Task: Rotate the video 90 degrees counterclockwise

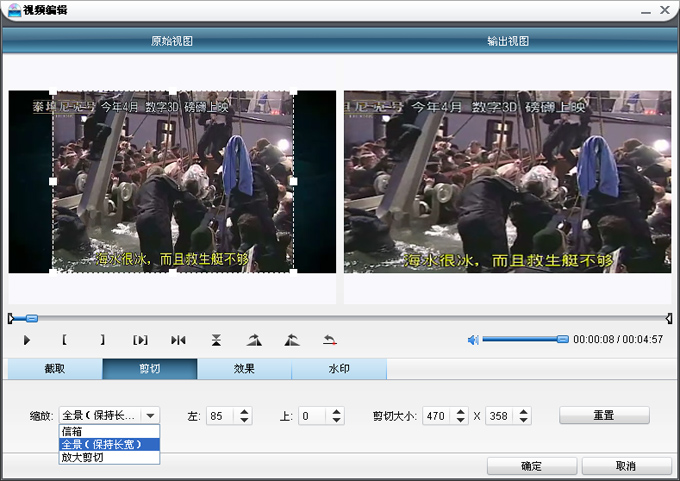Action: pyautogui.click(x=292, y=340)
